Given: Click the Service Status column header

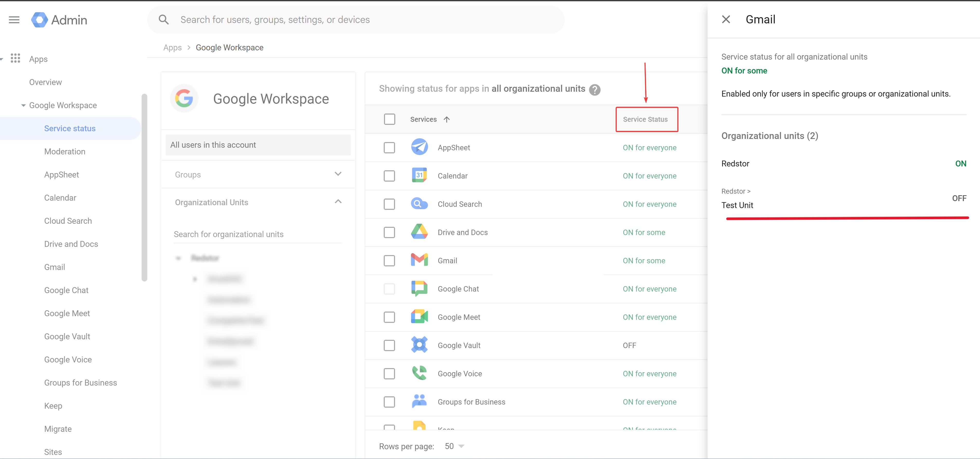Looking at the screenshot, I should (x=645, y=119).
